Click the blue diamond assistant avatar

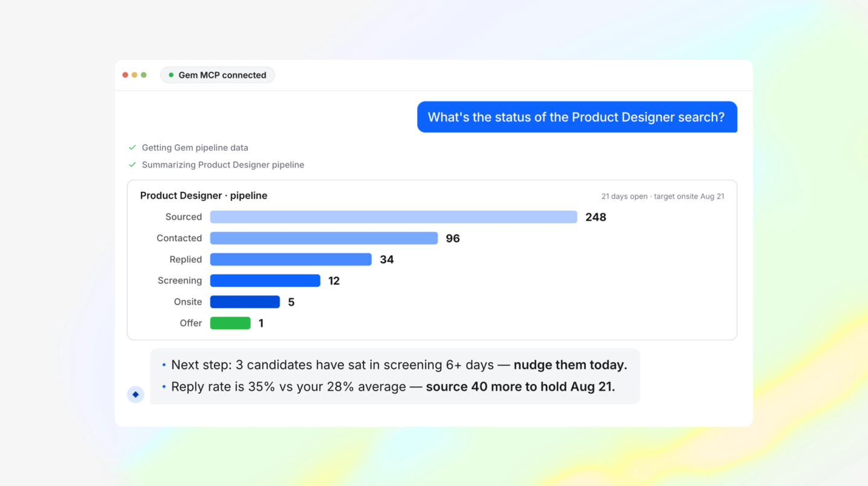coord(136,394)
